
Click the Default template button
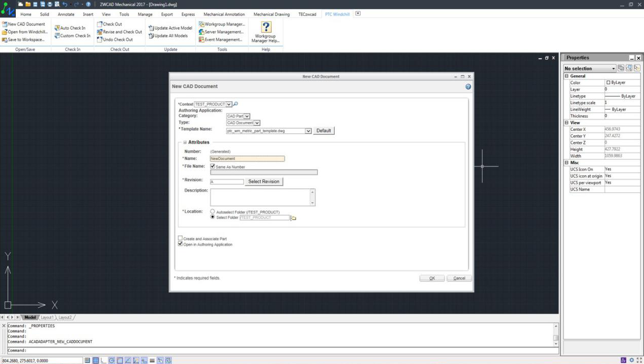coord(324,130)
